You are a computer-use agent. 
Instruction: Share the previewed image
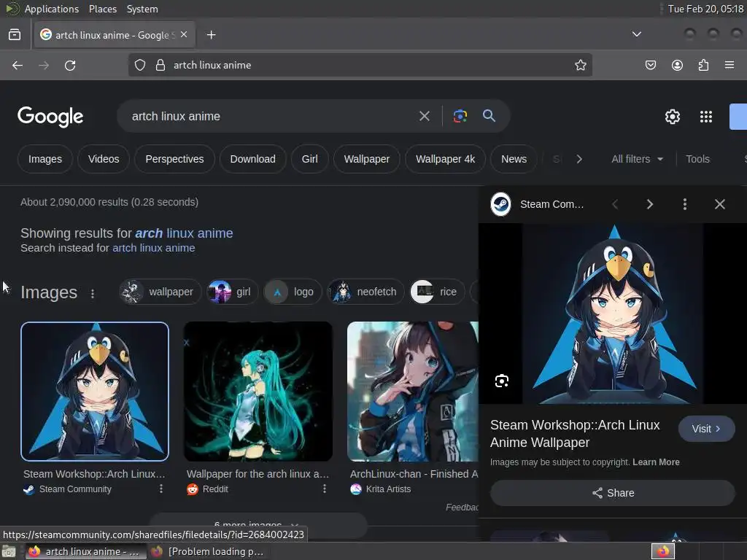pyautogui.click(x=613, y=493)
